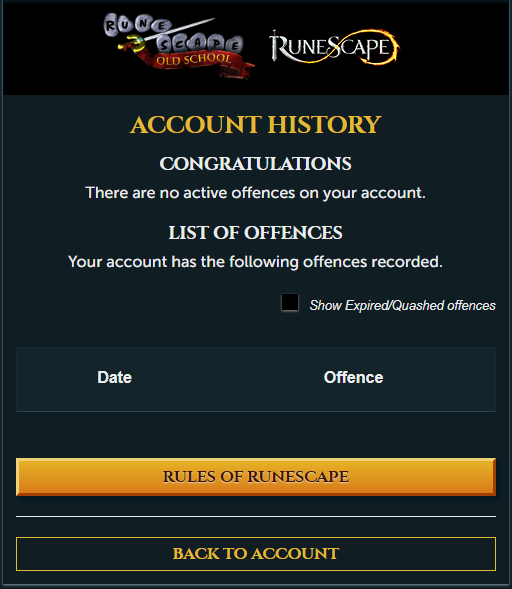Viewport: 512px width, 589px height.
Task: Open the Rules of RuneScape button
Action: pyautogui.click(x=256, y=477)
